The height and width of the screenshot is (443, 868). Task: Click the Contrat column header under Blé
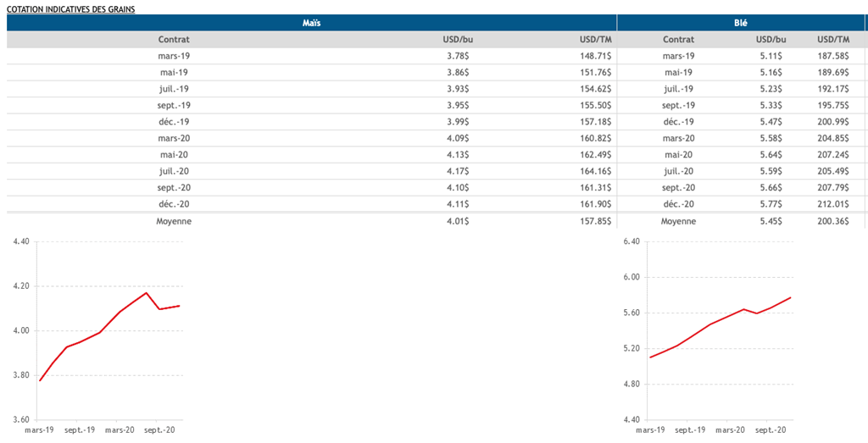click(678, 39)
